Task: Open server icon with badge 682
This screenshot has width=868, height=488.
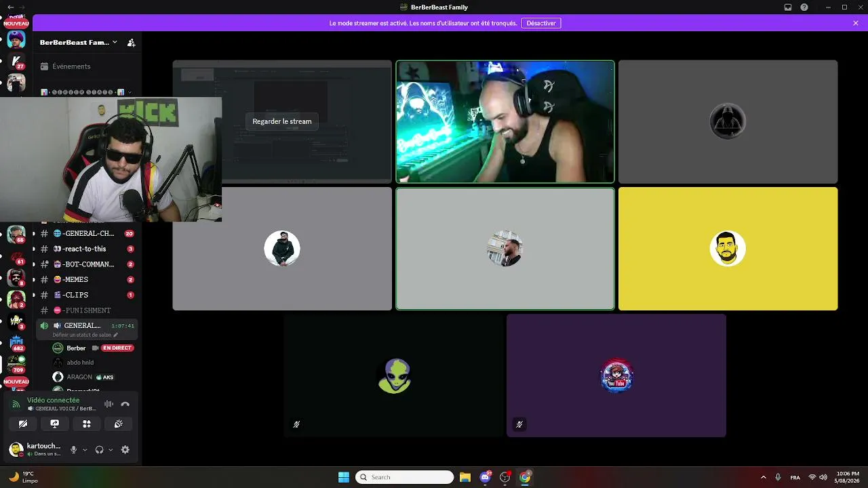Action: pos(16,342)
